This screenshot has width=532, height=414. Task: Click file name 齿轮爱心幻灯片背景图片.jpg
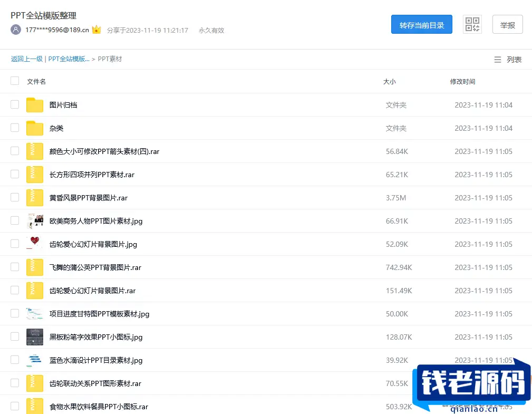(x=93, y=244)
